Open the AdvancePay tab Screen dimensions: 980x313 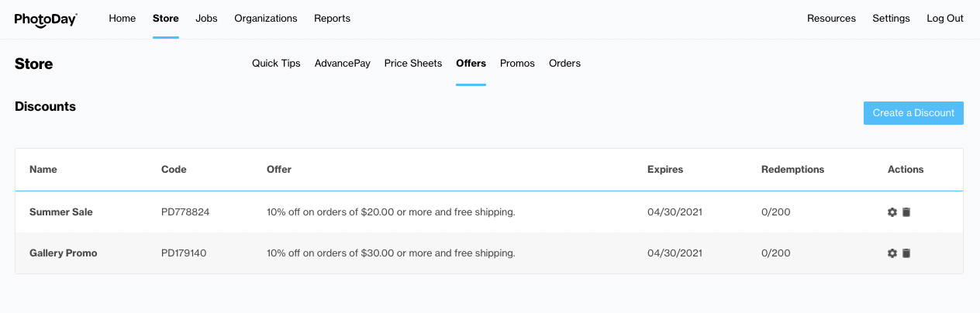click(343, 64)
